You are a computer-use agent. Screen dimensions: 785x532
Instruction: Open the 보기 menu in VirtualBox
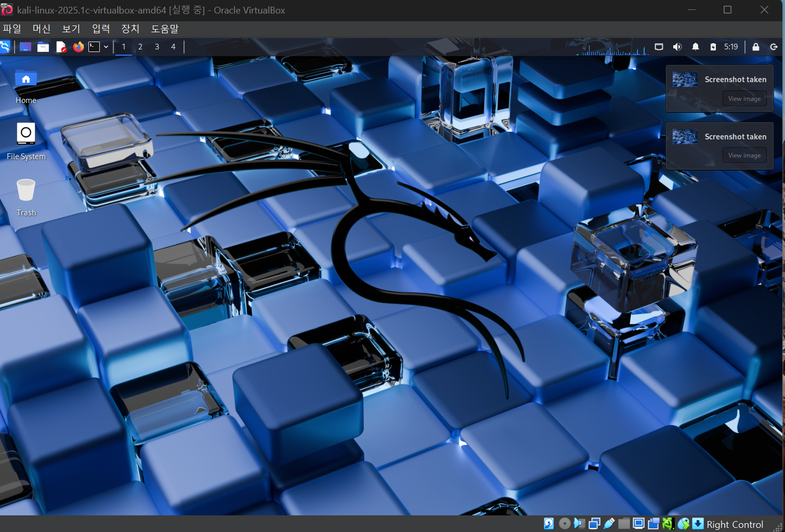click(71, 29)
